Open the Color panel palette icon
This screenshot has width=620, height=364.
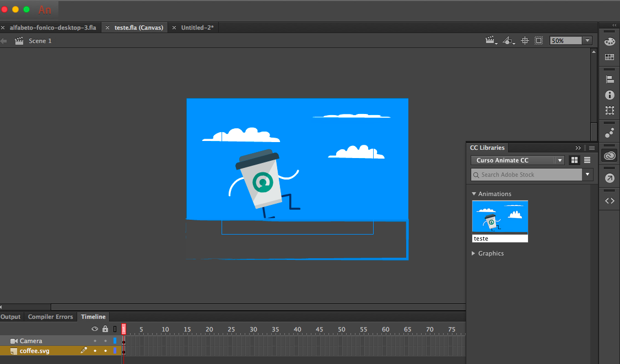pos(610,41)
